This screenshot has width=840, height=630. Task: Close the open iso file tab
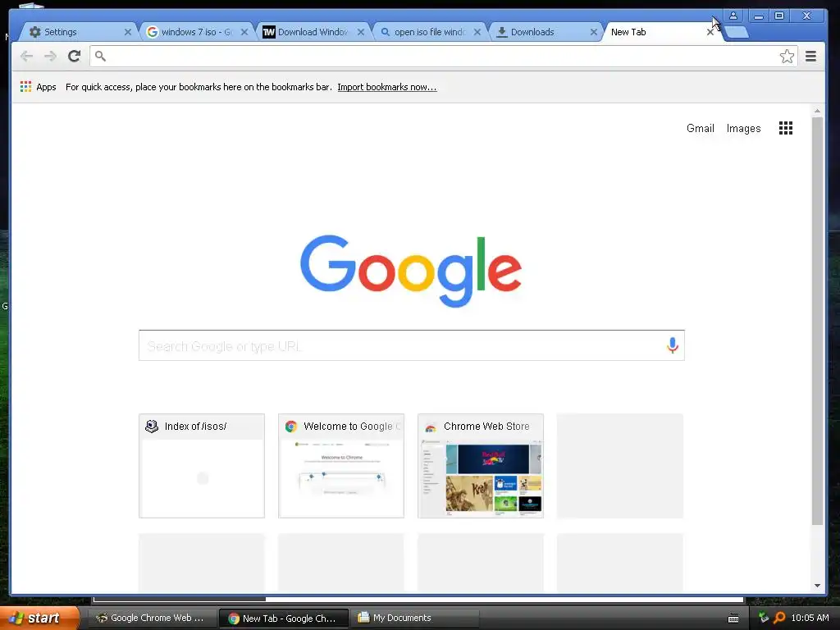tap(477, 32)
